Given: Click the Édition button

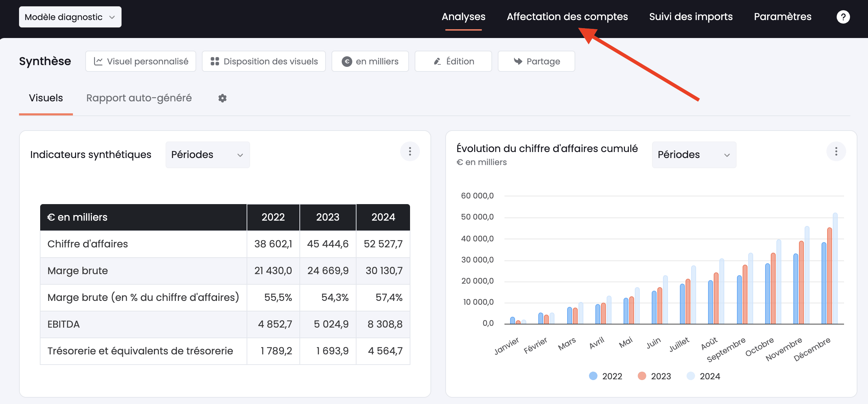Looking at the screenshot, I should 453,61.
